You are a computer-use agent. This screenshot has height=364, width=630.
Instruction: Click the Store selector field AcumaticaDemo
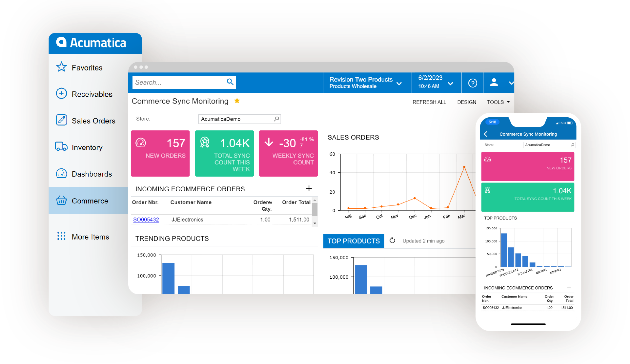[x=239, y=119]
